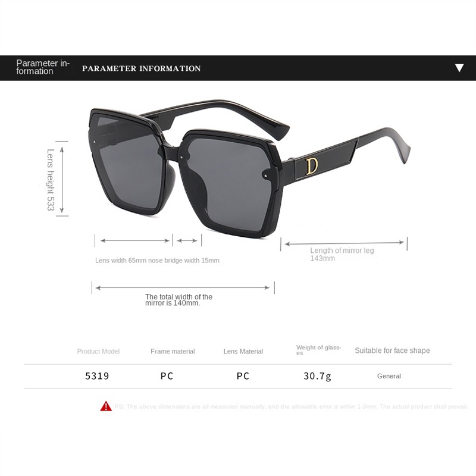The width and height of the screenshot is (476, 476).
Task: Click the 'Lens height 533' vertical label
Action: (x=51, y=180)
